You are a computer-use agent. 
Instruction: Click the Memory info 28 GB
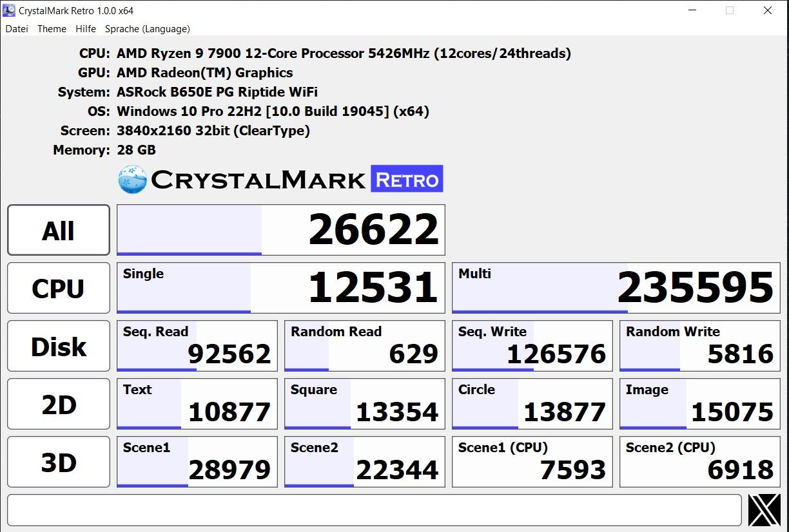136,150
